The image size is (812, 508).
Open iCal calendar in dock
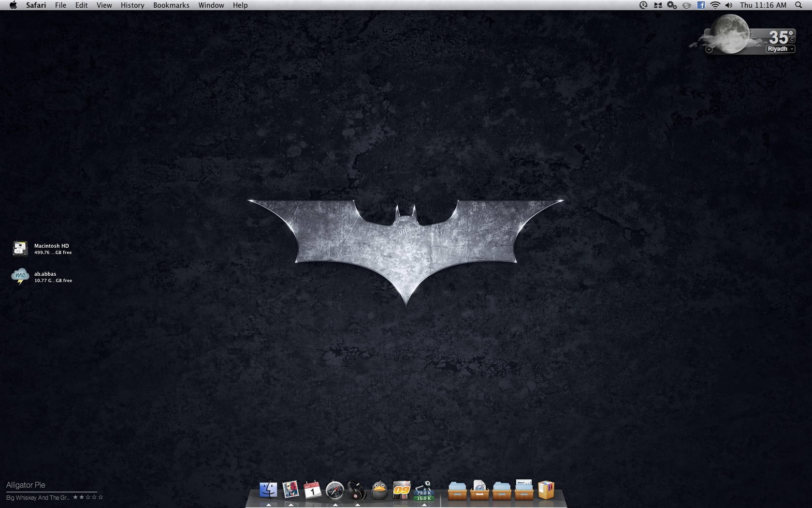pyautogui.click(x=313, y=490)
